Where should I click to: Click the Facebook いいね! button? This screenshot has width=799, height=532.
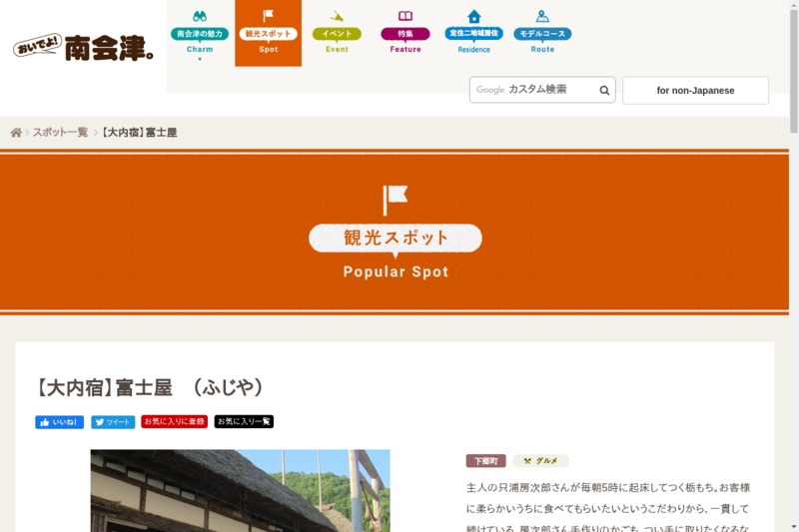coord(60,422)
